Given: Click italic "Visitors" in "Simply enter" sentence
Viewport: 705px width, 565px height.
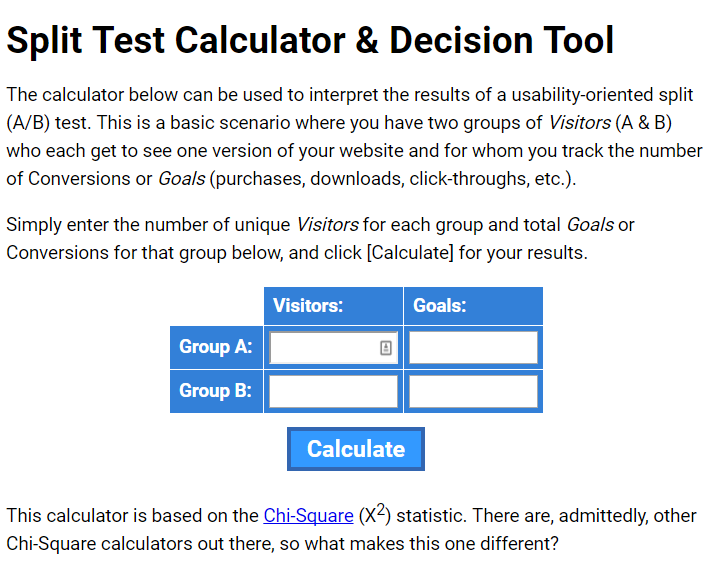Looking at the screenshot, I should click(327, 224).
